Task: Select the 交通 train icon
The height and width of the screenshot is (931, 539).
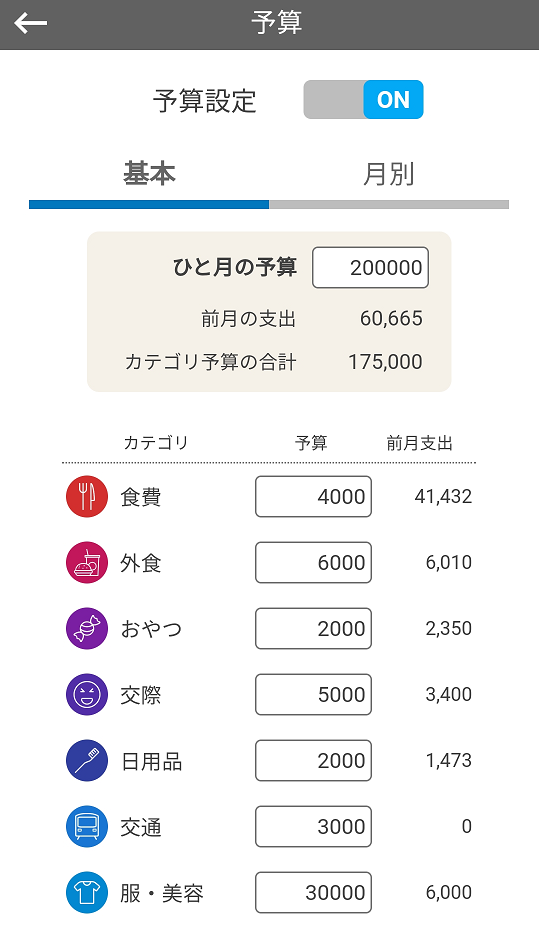Action: [x=87, y=826]
